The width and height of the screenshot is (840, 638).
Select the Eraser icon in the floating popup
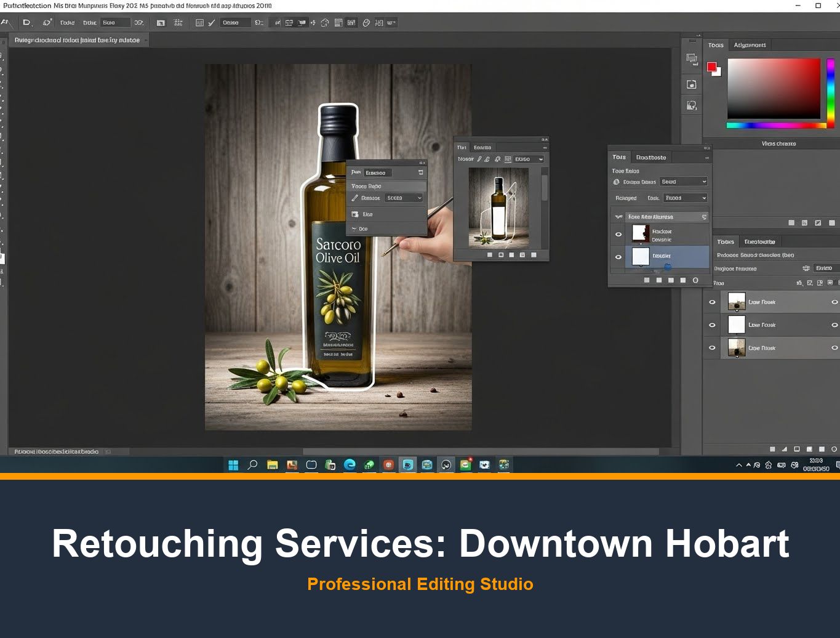point(356,214)
